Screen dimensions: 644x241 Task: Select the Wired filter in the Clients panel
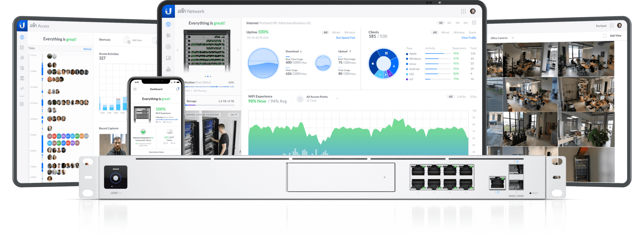click(x=445, y=33)
